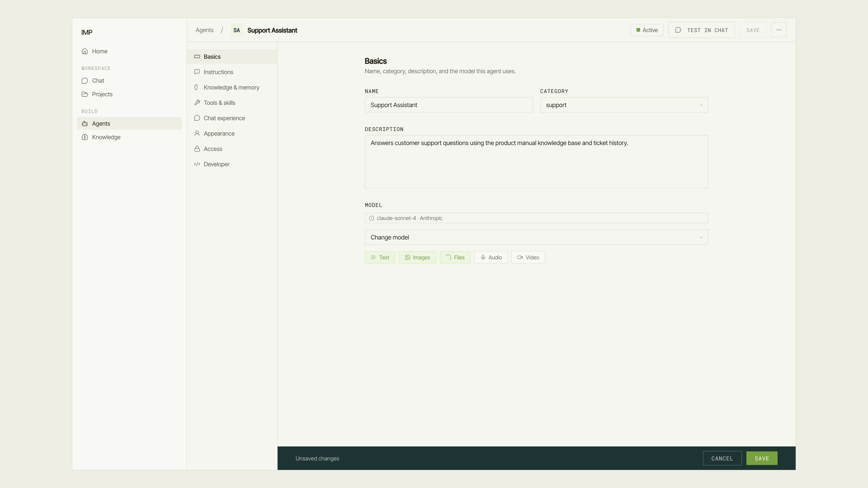Go to Knowledge & memory section
Viewport: 868px width, 488px height.
point(232,87)
